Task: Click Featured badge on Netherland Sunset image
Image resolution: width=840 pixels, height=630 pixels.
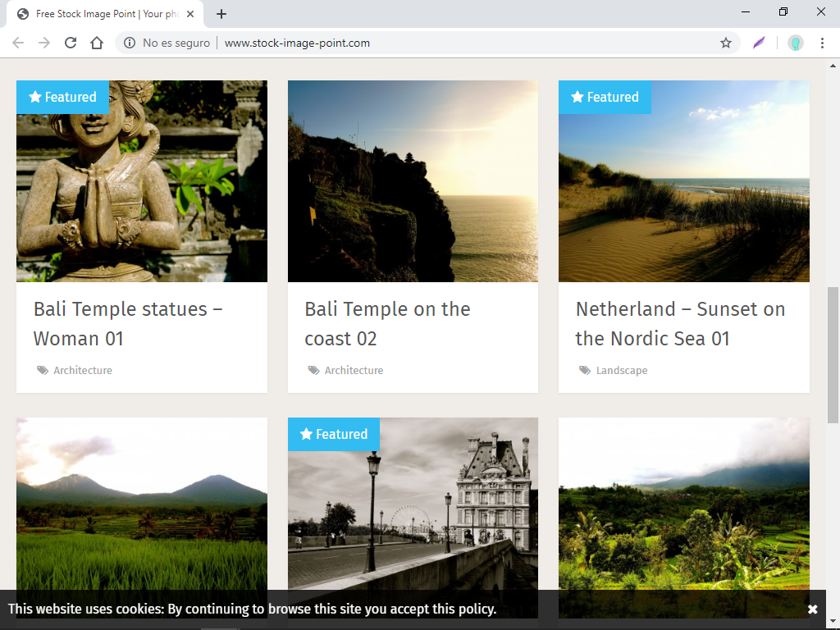Action: coord(605,97)
